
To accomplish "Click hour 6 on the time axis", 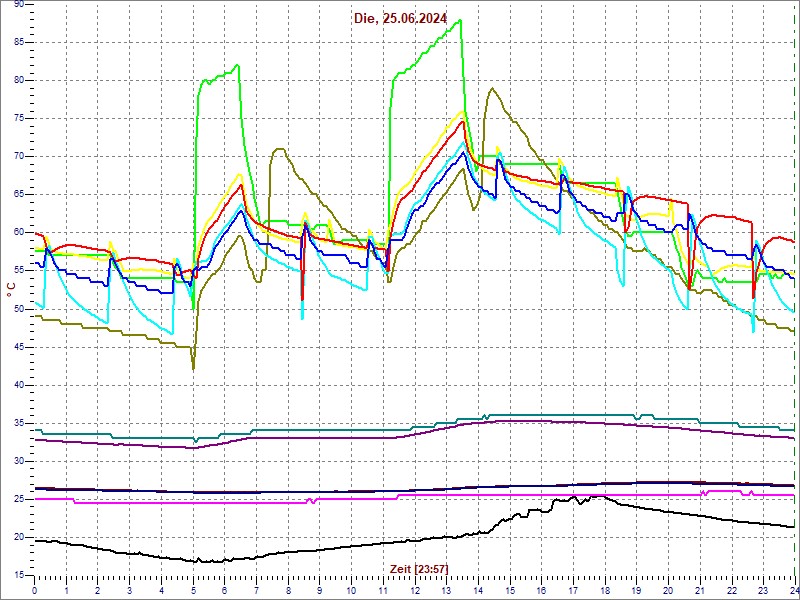I will 225,591.
